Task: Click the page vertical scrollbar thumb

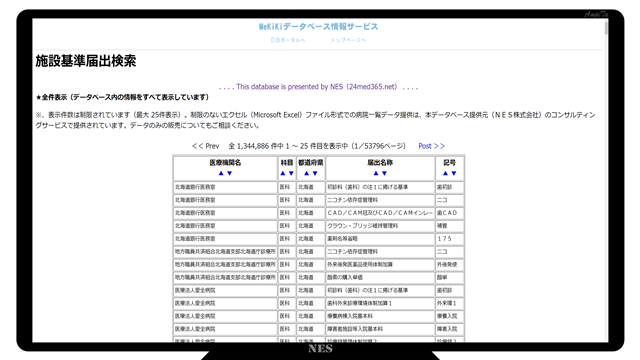Action: 606,28
